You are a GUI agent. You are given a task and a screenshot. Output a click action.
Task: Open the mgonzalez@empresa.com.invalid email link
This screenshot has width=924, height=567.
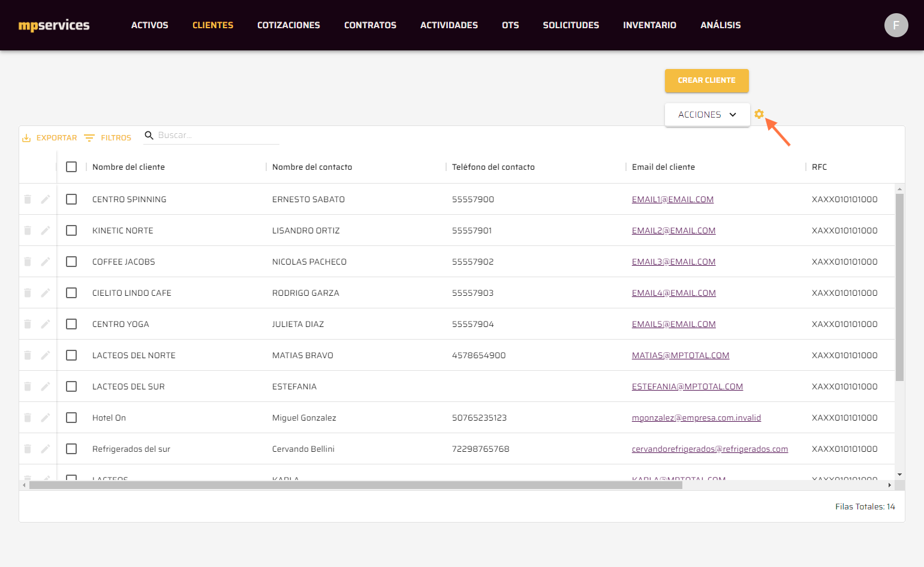pos(696,418)
